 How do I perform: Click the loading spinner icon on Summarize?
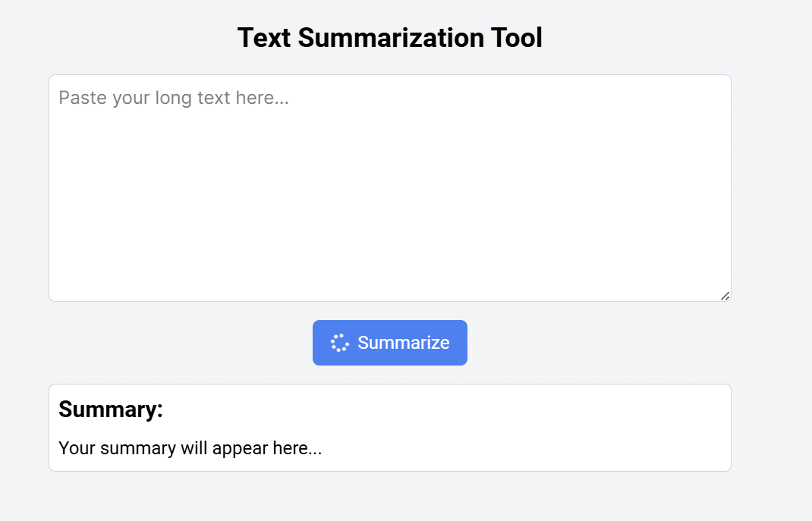tap(340, 343)
